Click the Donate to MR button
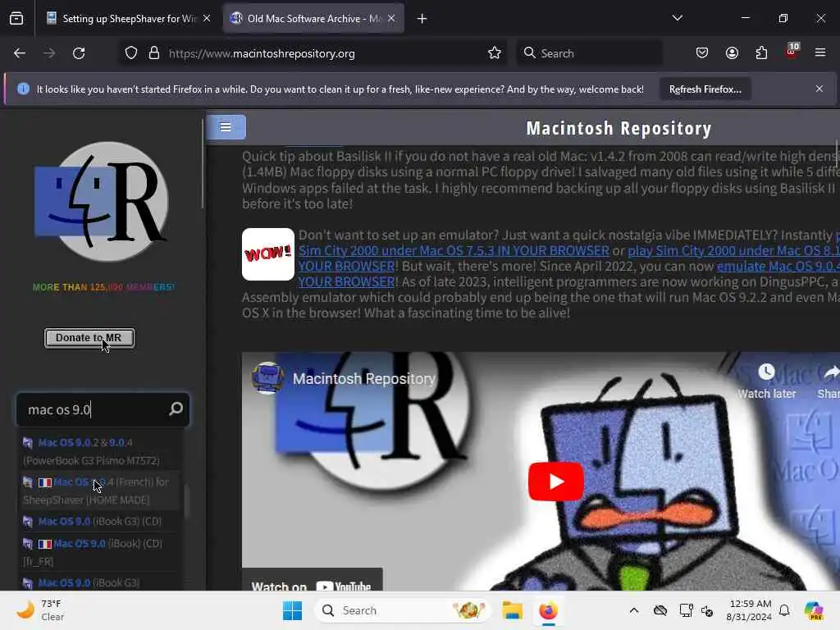The image size is (840, 630). (x=89, y=338)
